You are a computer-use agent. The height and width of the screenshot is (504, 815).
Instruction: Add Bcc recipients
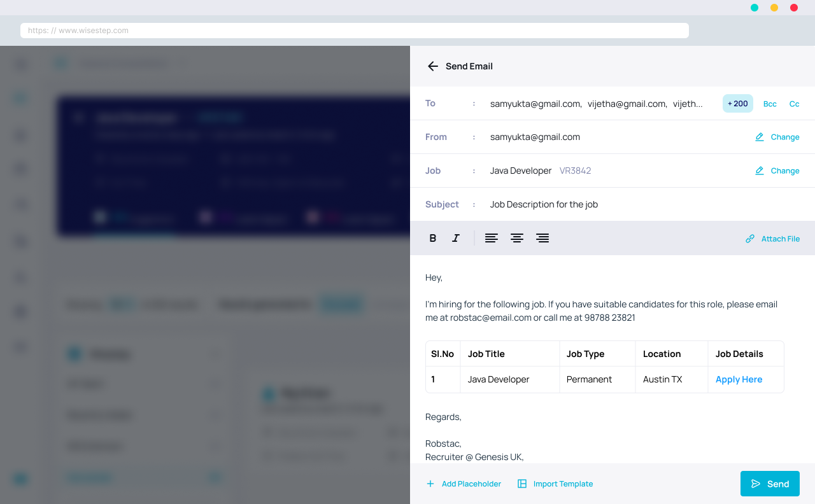point(770,104)
